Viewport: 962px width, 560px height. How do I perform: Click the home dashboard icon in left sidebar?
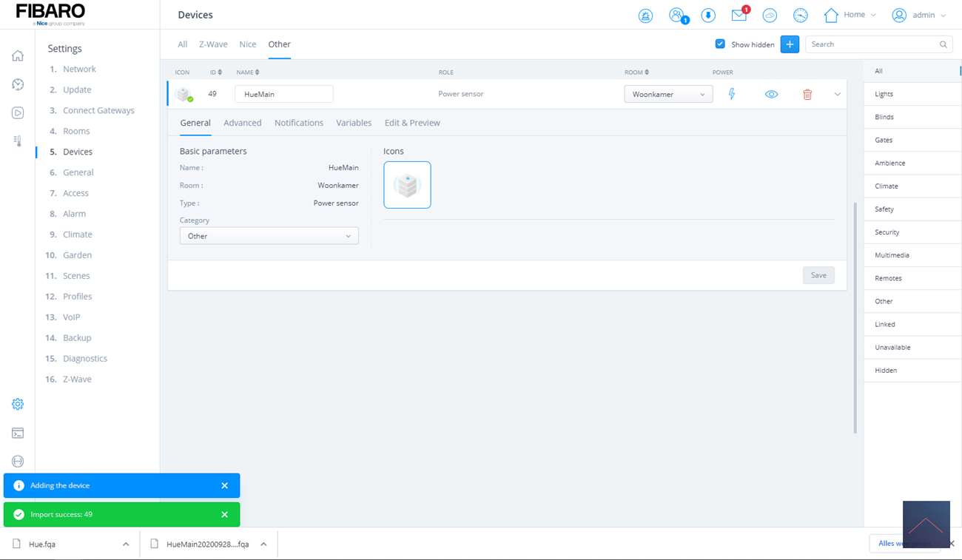coord(18,56)
